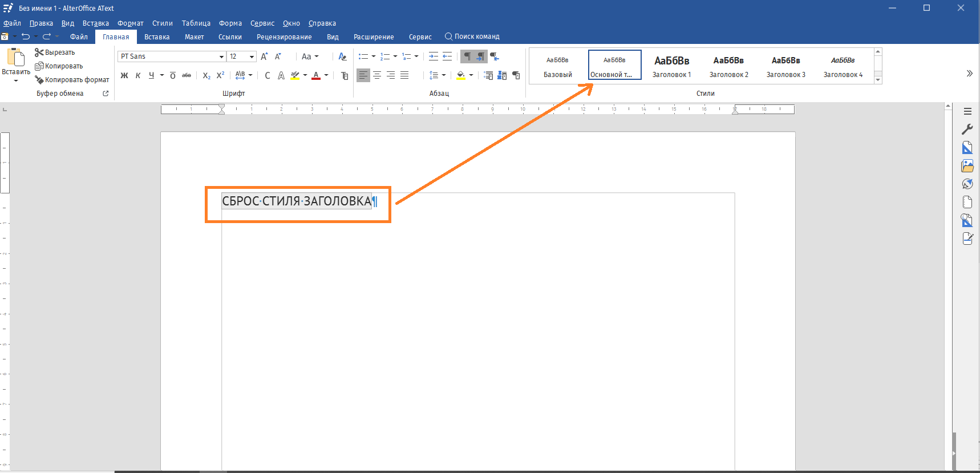Open the Справка menu
This screenshot has width=980, height=473.
point(322,23)
